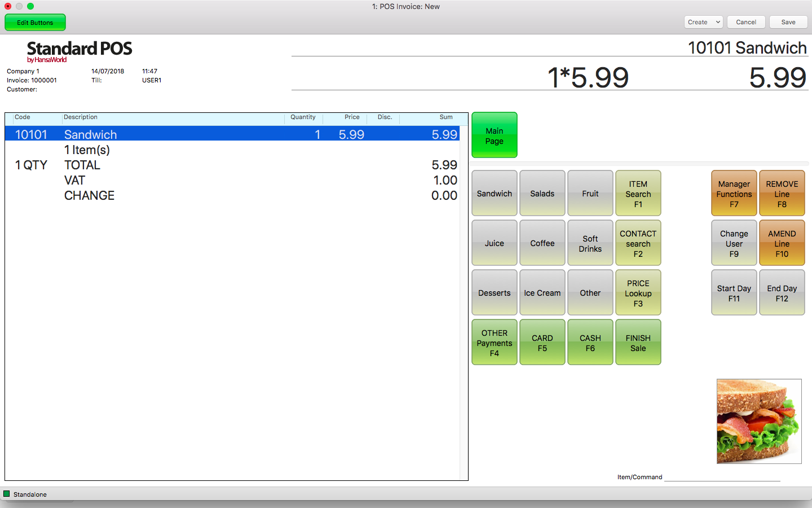This screenshot has width=812, height=508.
Task: Click the Item/Command input field
Action: [x=722, y=476]
